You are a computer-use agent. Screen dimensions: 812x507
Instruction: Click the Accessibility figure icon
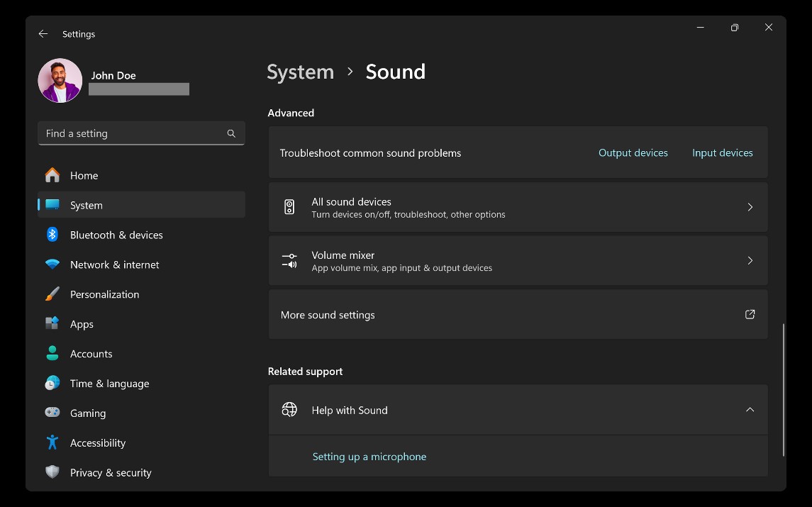(52, 442)
